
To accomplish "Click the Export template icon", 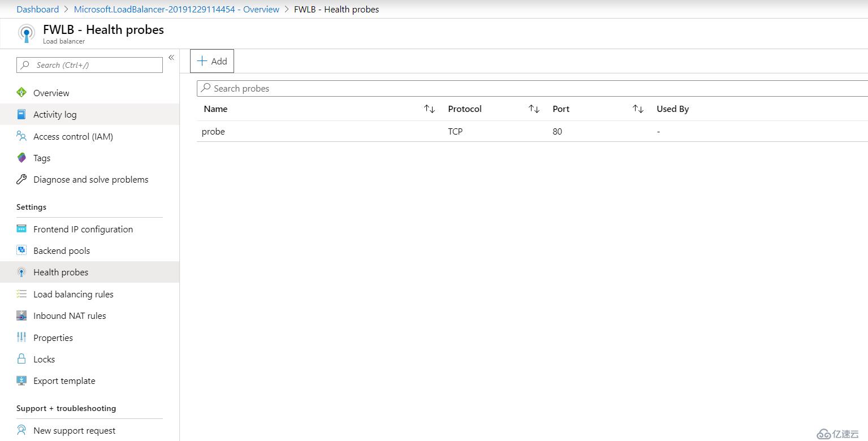I will coord(21,381).
